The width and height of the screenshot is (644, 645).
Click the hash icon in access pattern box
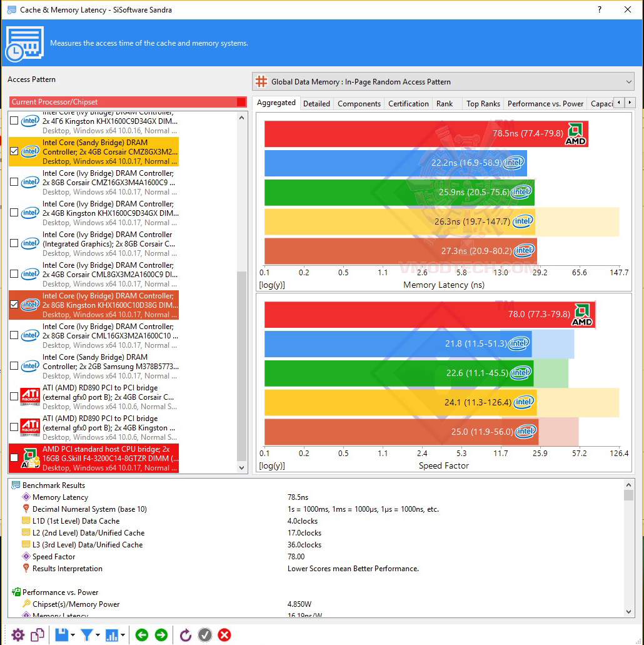click(261, 81)
